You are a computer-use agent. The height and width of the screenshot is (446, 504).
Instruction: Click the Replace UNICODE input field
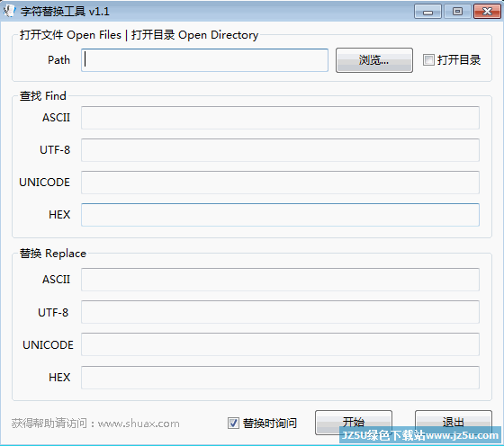[x=280, y=344]
